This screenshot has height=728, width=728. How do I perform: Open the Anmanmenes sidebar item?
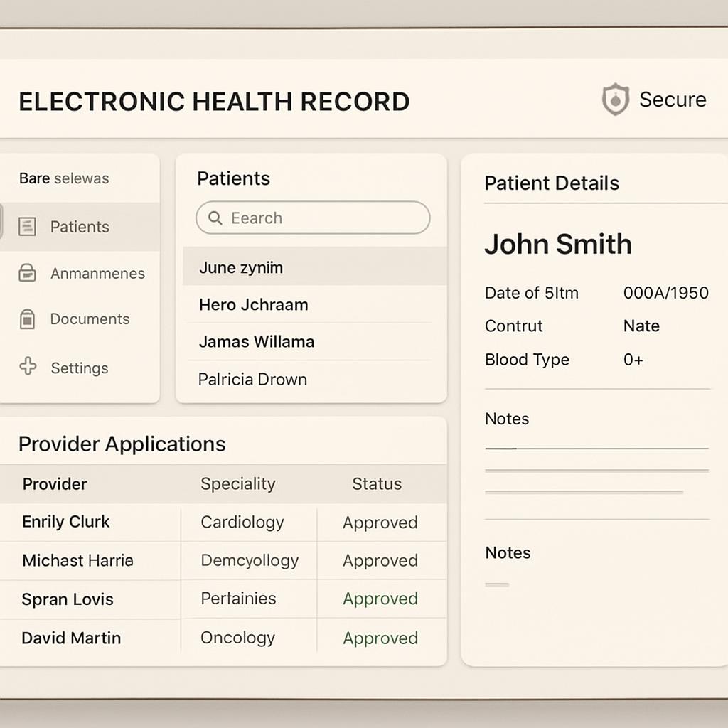97,273
